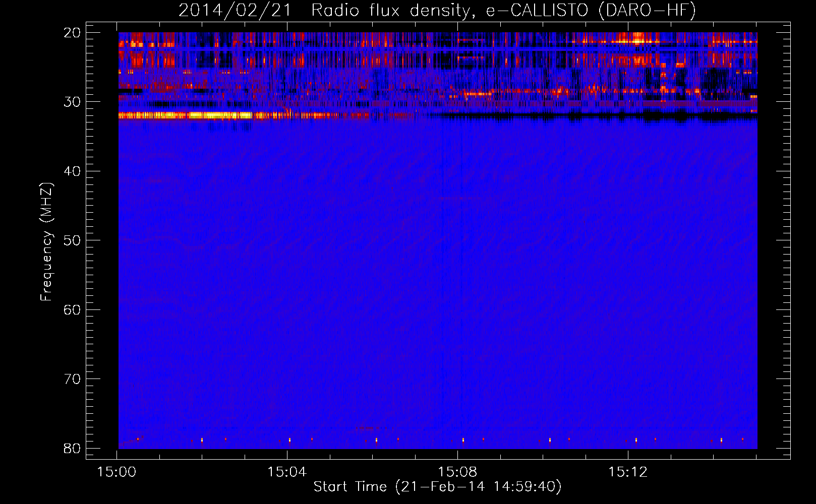Click the 60 MHz frequency tick label
The height and width of the screenshot is (504, 816).
click(x=72, y=309)
